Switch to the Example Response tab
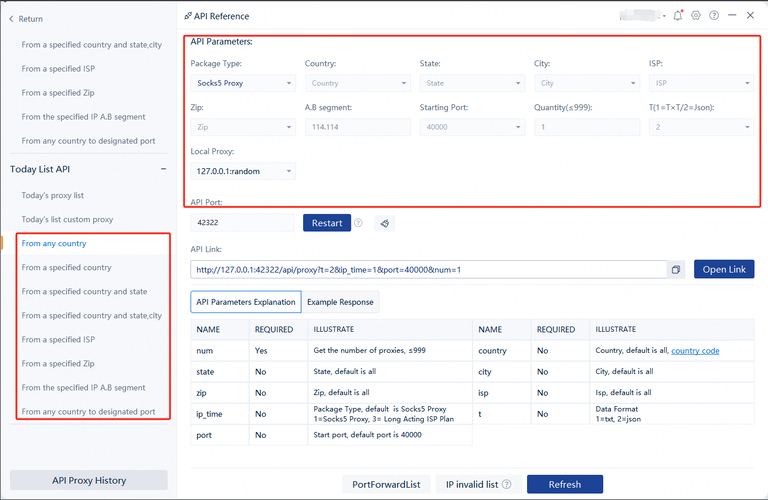Screen dimensions: 768x500 (340, 301)
